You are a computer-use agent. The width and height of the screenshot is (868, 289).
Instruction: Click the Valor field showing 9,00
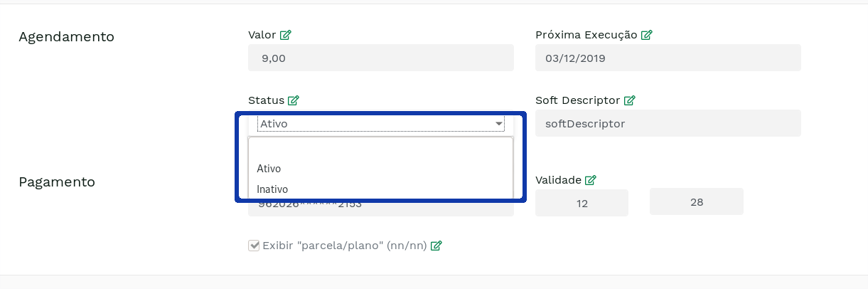380,58
